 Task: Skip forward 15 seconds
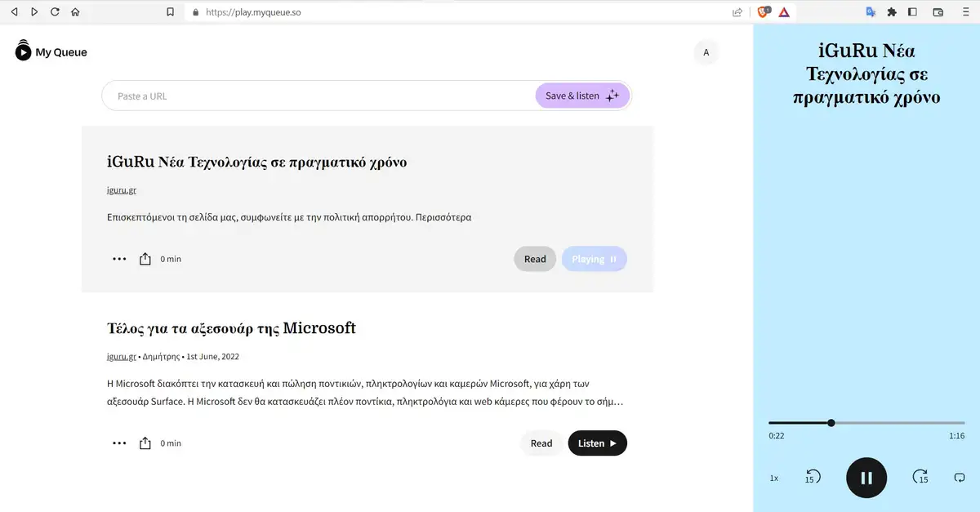coord(920,478)
